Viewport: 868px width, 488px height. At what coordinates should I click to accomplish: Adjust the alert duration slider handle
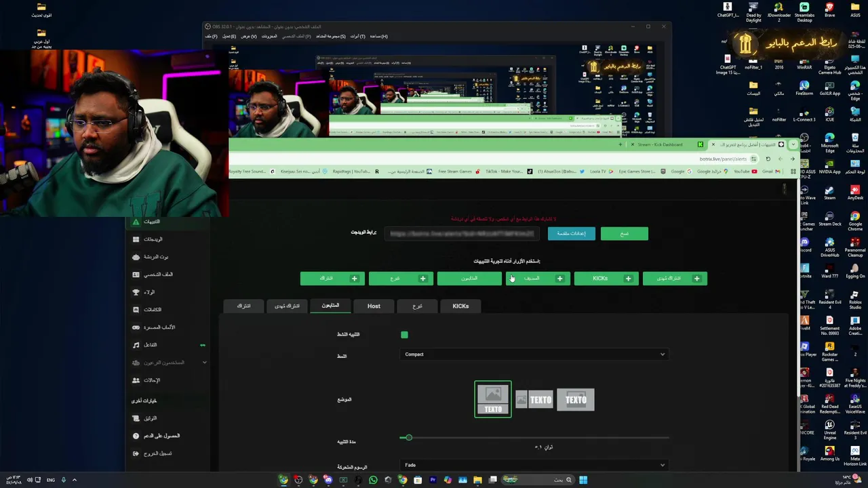tap(408, 438)
